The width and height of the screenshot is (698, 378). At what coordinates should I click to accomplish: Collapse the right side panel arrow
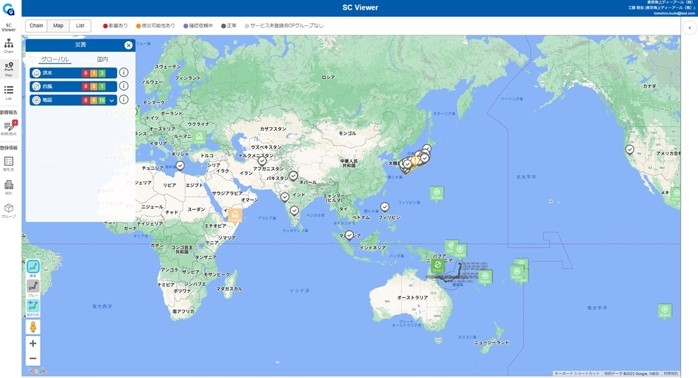point(690,28)
